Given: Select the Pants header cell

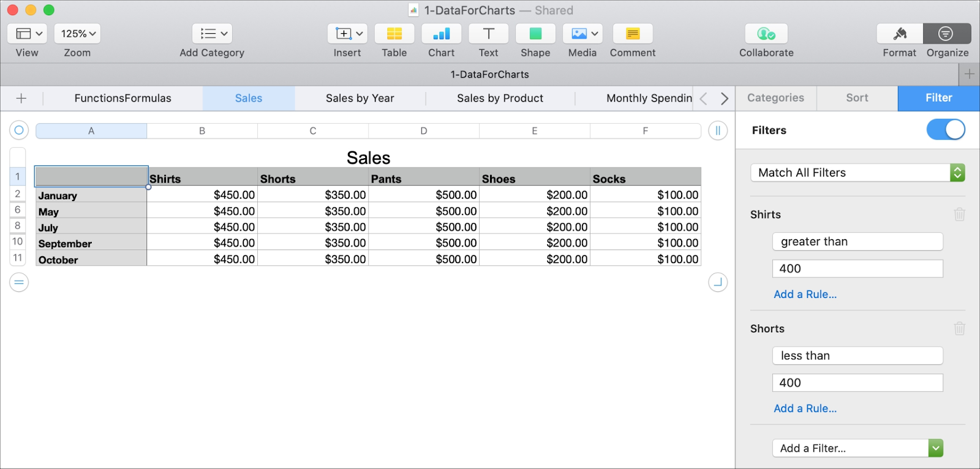Looking at the screenshot, I should pyautogui.click(x=424, y=177).
